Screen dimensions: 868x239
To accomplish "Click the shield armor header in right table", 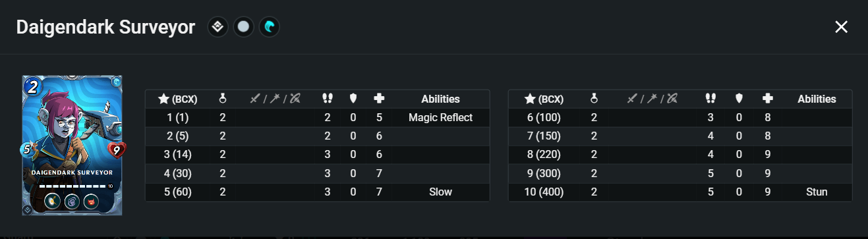I will coord(740,99).
